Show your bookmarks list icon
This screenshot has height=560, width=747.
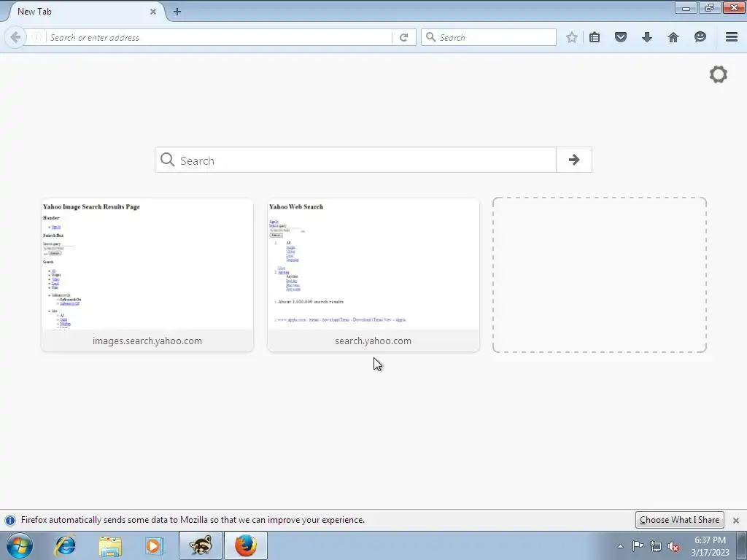click(595, 37)
